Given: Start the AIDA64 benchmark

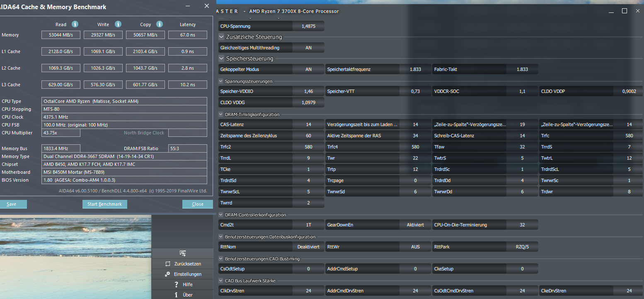Looking at the screenshot, I should click(105, 204).
